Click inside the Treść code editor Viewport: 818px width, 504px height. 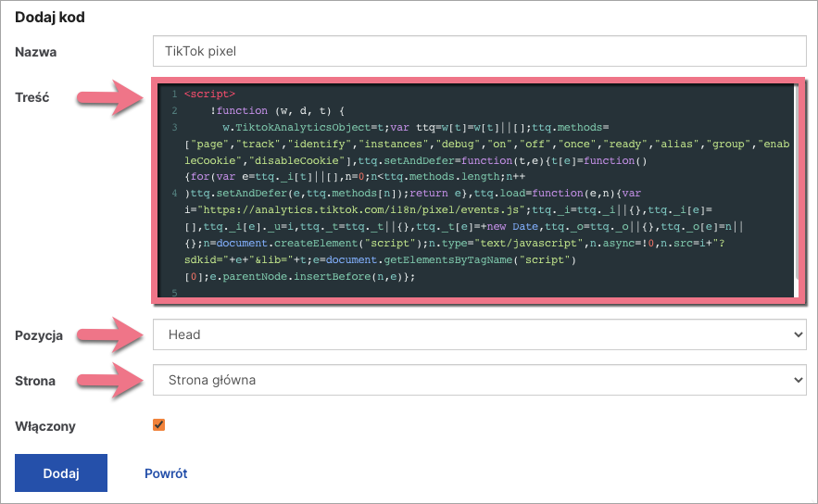click(x=482, y=185)
